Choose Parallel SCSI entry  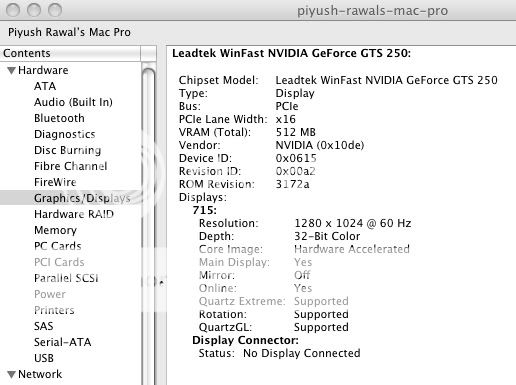tap(66, 278)
